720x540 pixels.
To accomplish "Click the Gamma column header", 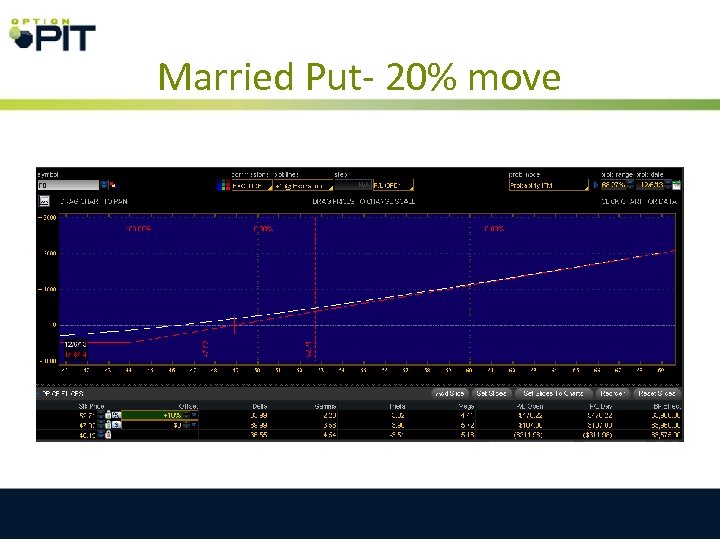I will (325, 406).
